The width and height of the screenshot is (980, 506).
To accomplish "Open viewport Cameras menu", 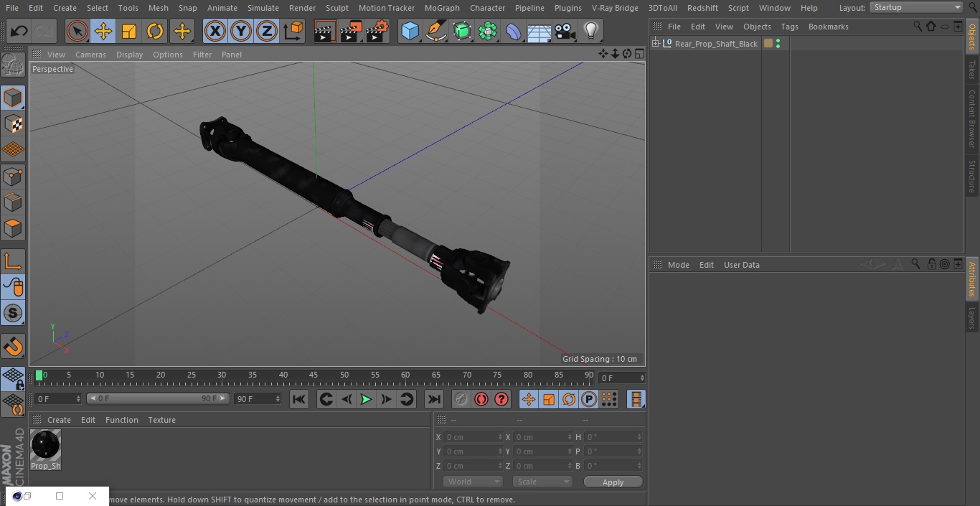I will tap(90, 55).
